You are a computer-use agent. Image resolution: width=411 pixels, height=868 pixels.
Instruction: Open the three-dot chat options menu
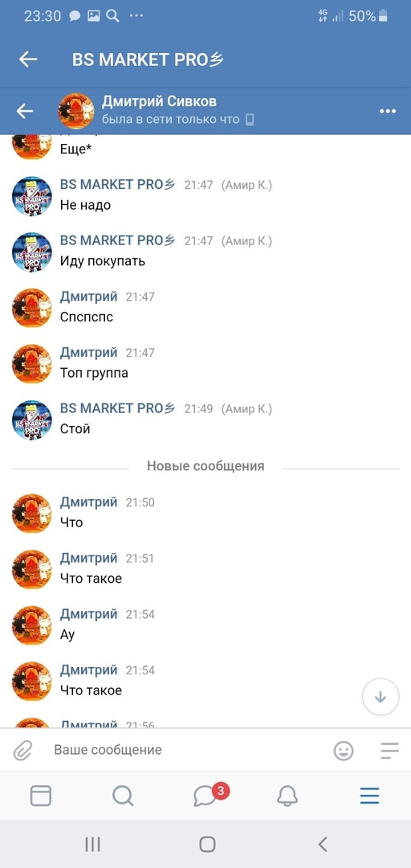(388, 111)
